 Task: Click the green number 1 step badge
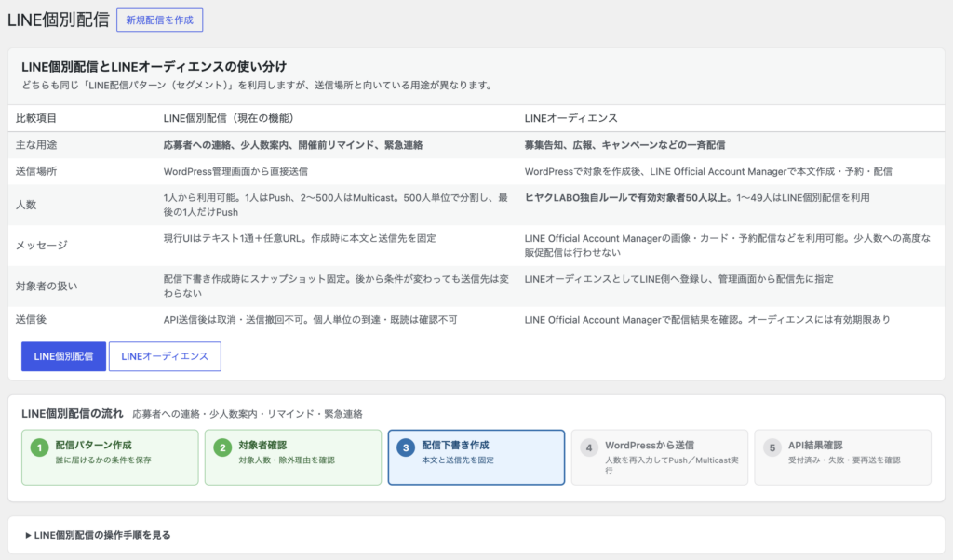tap(39, 448)
